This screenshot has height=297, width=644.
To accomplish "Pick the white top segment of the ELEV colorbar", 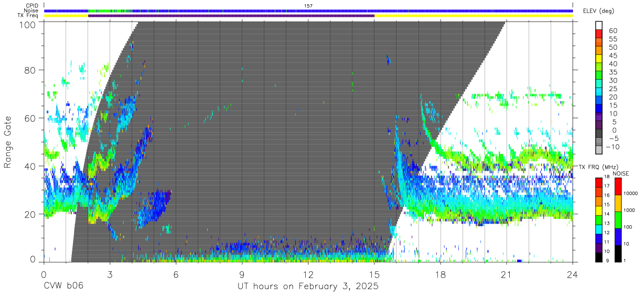I will [599, 25].
